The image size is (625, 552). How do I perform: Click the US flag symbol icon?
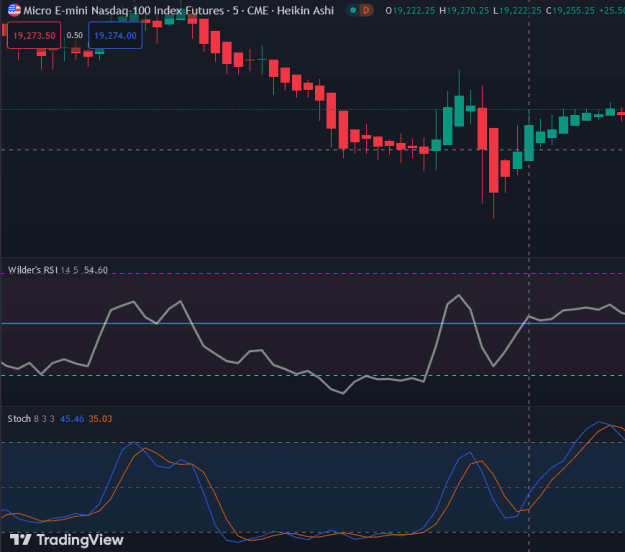pyautogui.click(x=14, y=10)
